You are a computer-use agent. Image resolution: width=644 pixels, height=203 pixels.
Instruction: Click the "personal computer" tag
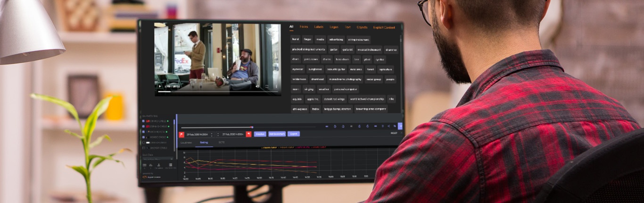tap(346, 89)
